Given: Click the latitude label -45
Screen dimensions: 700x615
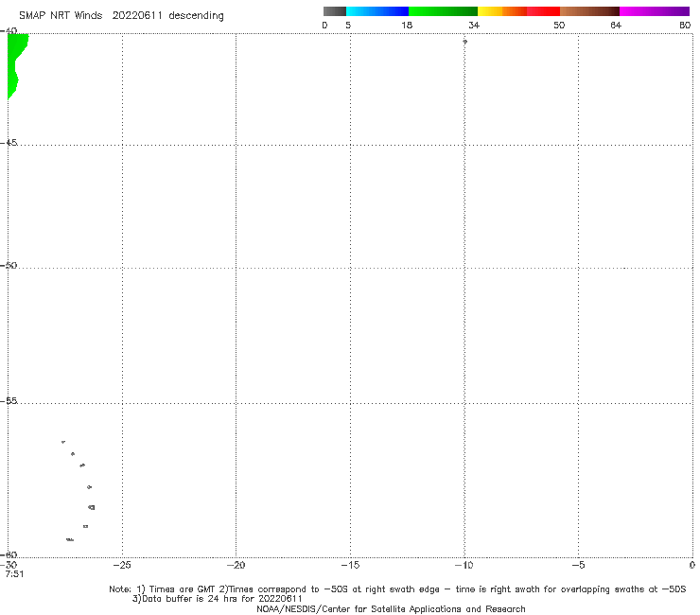Looking at the screenshot, I should coord(9,143).
